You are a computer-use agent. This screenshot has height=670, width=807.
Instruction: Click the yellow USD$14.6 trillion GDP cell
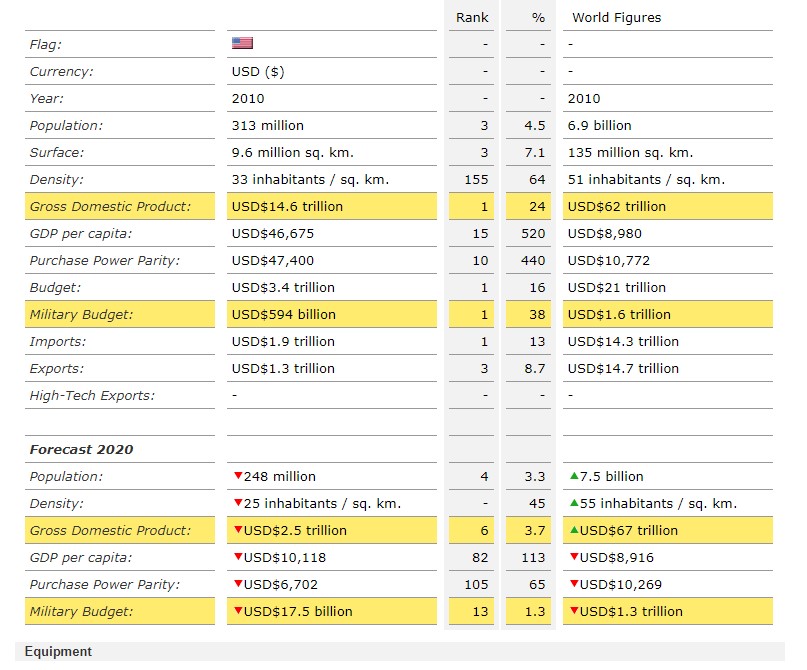pyautogui.click(x=287, y=206)
